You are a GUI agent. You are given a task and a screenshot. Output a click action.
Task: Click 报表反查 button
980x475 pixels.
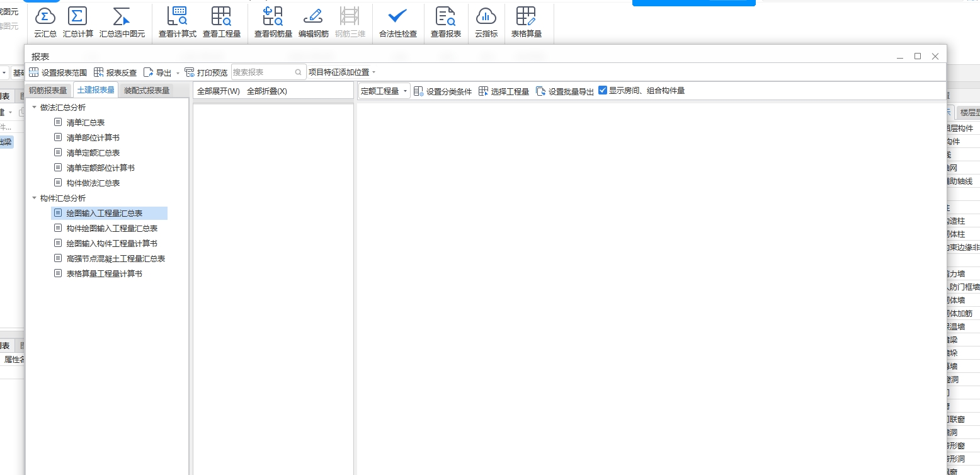(115, 72)
